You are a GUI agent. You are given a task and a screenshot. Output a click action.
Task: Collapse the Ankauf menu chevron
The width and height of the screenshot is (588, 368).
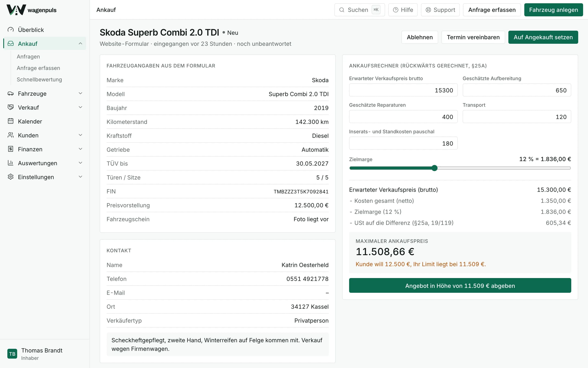coord(80,44)
